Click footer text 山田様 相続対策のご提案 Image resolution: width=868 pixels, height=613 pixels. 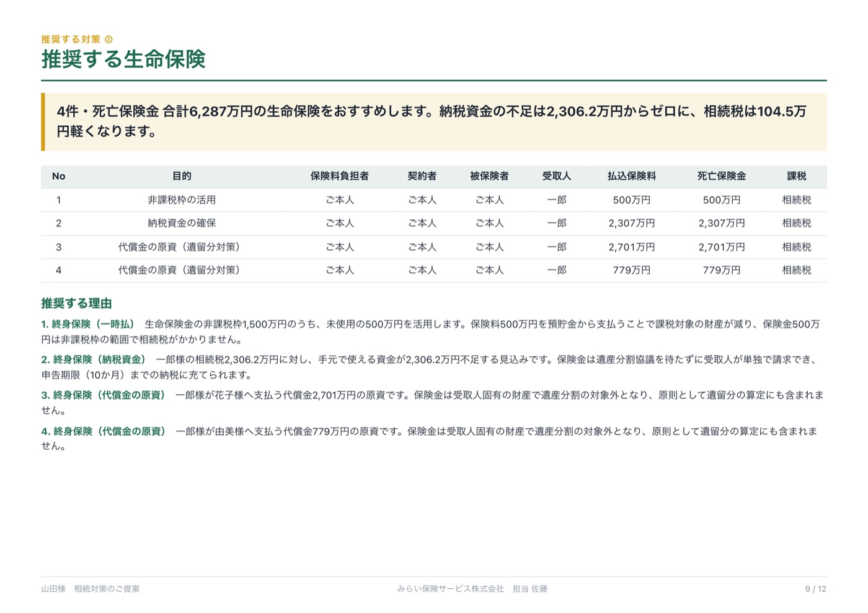click(x=91, y=589)
